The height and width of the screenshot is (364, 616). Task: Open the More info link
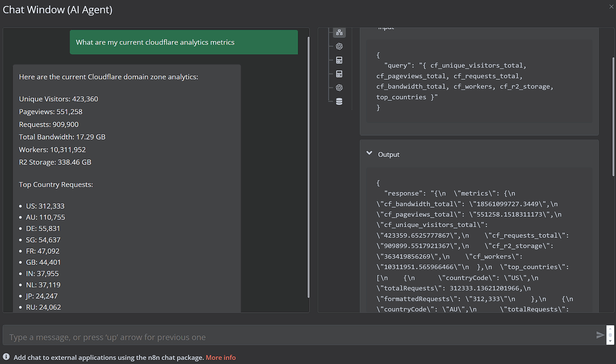(x=221, y=357)
